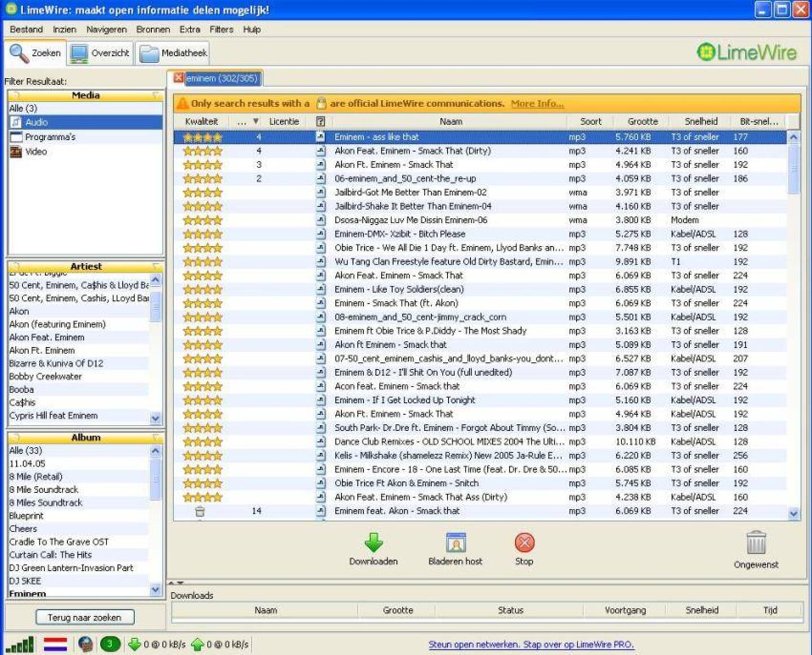
Task: Click the More Info link in warning banner
Action: [x=537, y=104]
